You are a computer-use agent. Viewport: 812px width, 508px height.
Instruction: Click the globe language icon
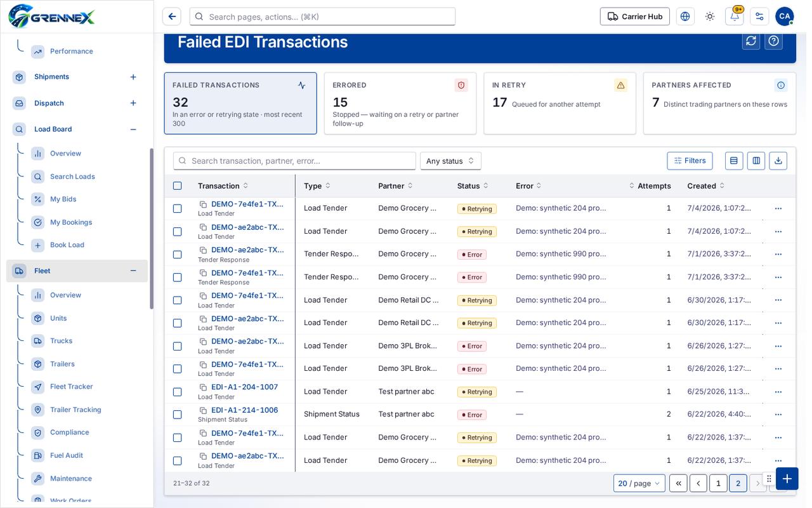pyautogui.click(x=685, y=17)
